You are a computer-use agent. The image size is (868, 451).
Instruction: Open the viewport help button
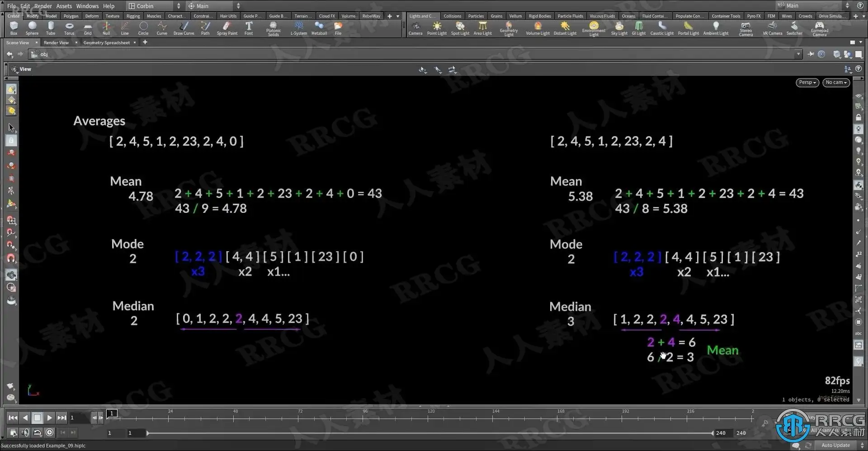pyautogui.click(x=859, y=69)
